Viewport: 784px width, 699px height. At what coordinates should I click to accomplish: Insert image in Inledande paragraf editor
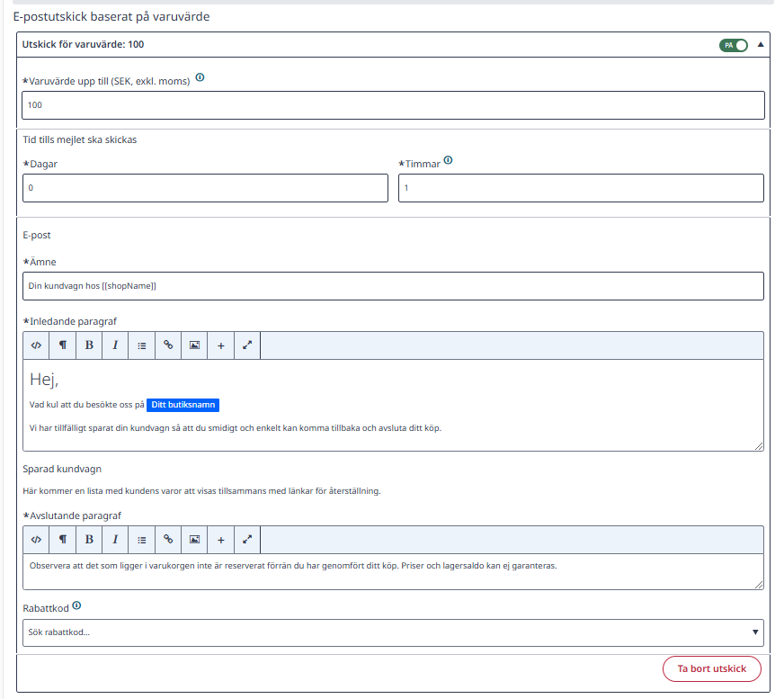click(194, 345)
